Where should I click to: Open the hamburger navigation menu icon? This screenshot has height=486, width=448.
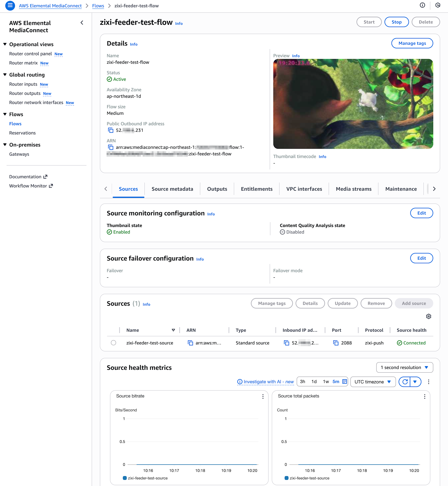(x=10, y=6)
